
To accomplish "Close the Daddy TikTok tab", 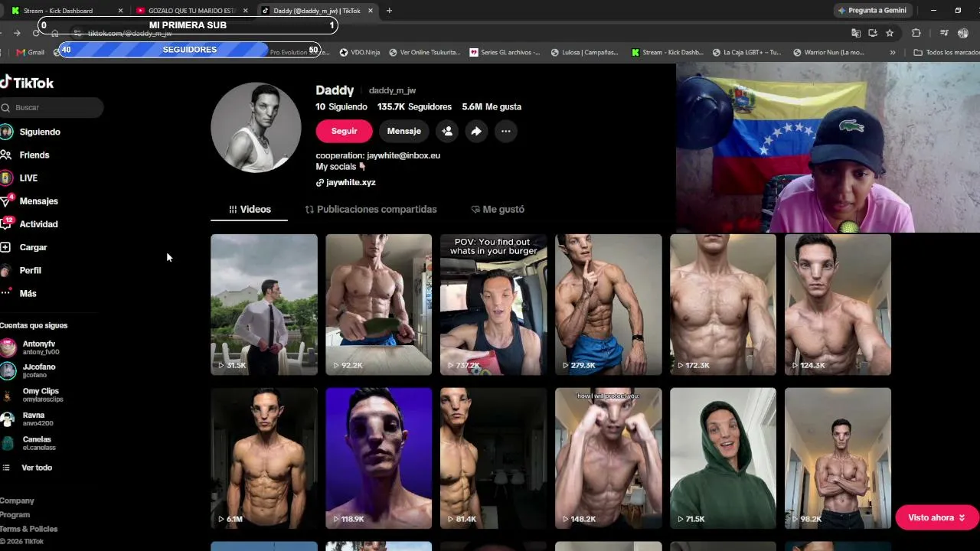I will coord(370,11).
